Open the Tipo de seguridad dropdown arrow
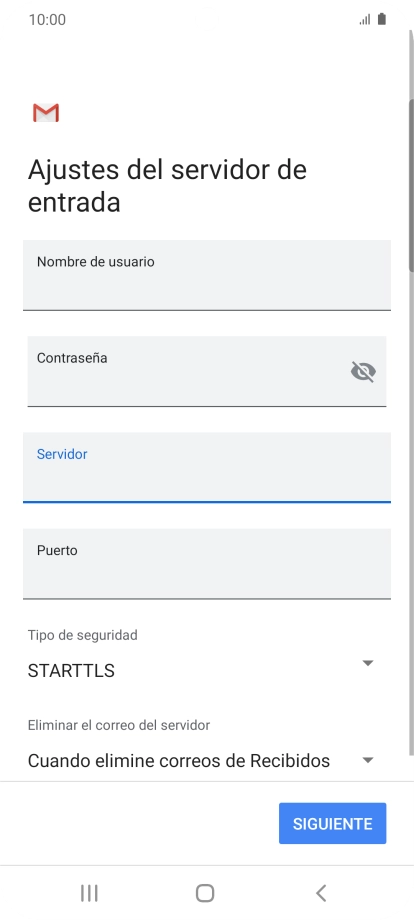 click(368, 663)
